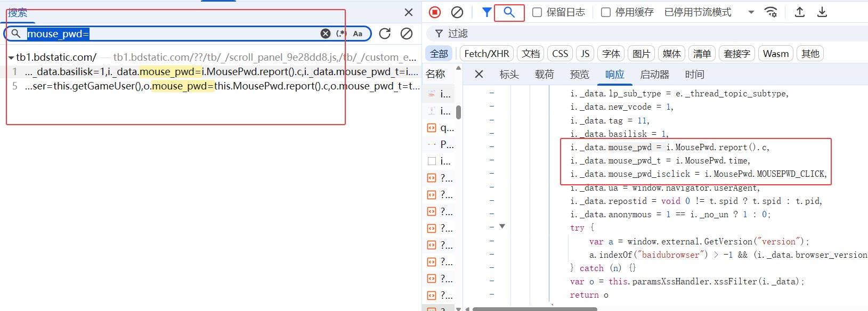The height and width of the screenshot is (311, 868).
Task: Filter requests by 全部
Action: [x=439, y=54]
